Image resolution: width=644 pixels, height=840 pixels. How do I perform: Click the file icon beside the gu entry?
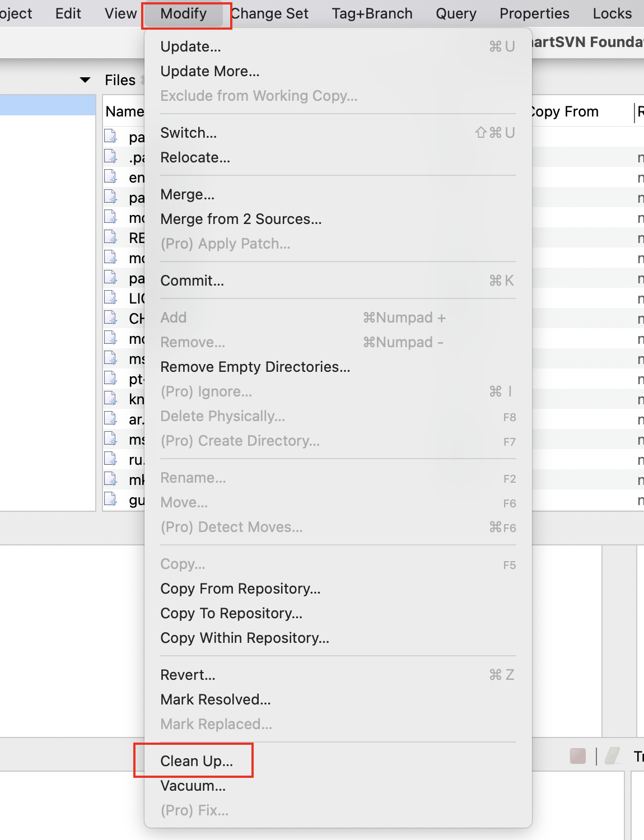tap(110, 500)
